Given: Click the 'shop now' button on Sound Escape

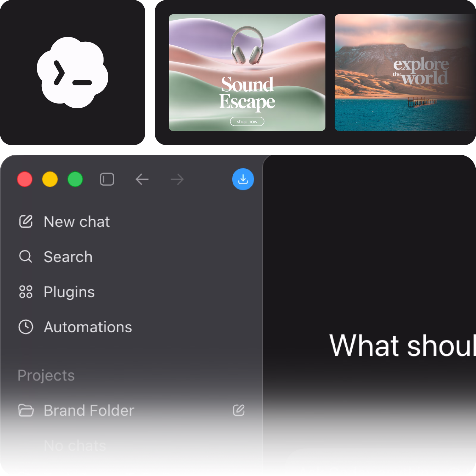Looking at the screenshot, I should click(247, 121).
